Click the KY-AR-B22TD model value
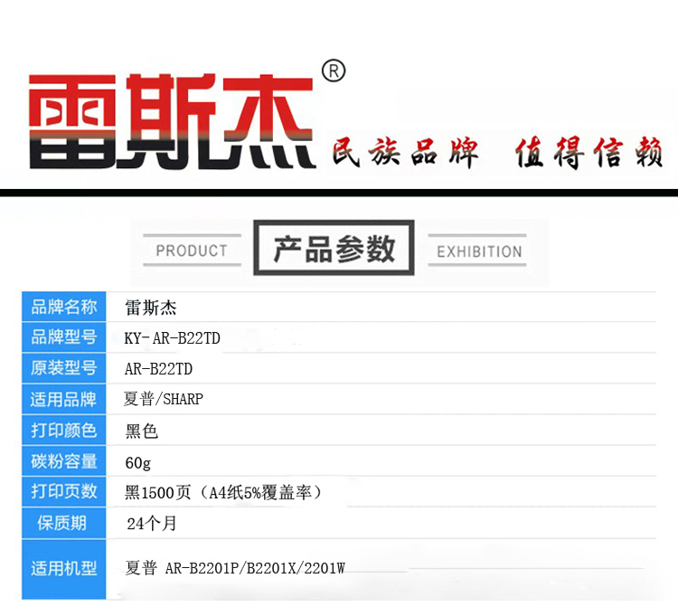The image size is (678, 616). pyautogui.click(x=172, y=338)
